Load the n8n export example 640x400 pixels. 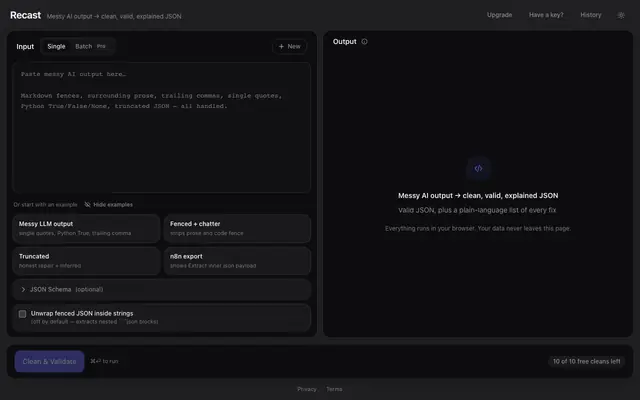(x=237, y=261)
